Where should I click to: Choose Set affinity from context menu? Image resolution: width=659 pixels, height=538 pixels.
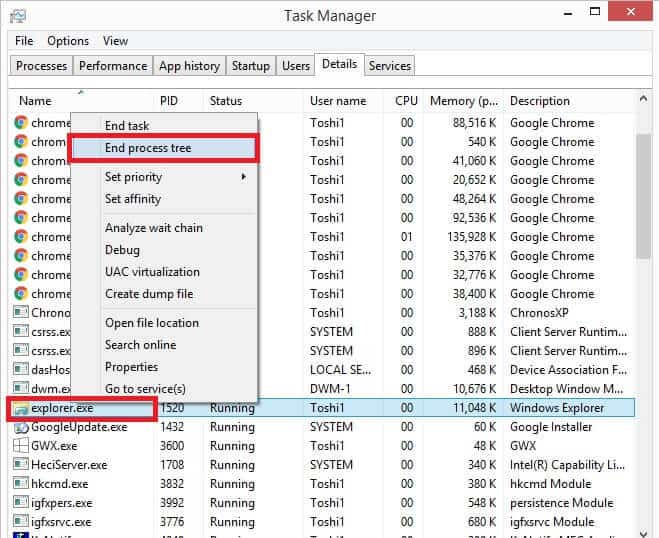pyautogui.click(x=164, y=199)
